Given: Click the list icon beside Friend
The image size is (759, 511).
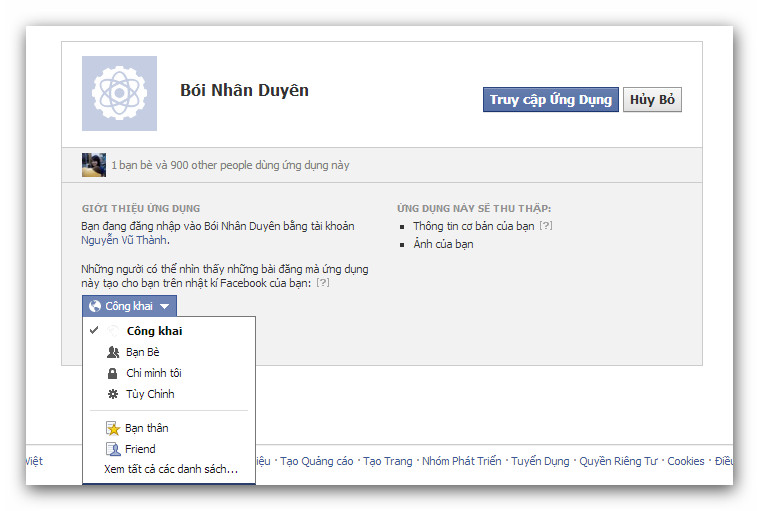Looking at the screenshot, I should [x=113, y=449].
